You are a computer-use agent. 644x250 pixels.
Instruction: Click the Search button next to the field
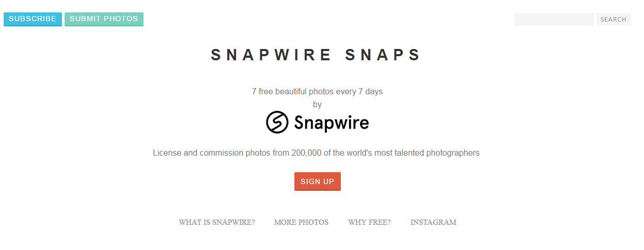click(x=614, y=19)
